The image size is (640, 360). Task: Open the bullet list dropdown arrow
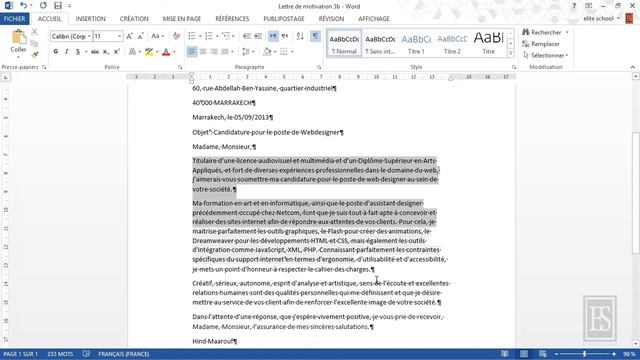[x=200, y=36]
